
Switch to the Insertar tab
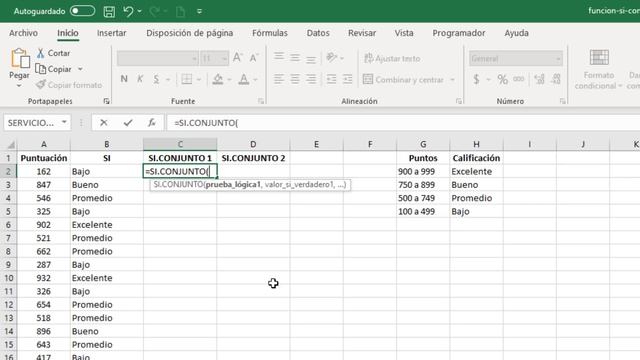(111, 33)
